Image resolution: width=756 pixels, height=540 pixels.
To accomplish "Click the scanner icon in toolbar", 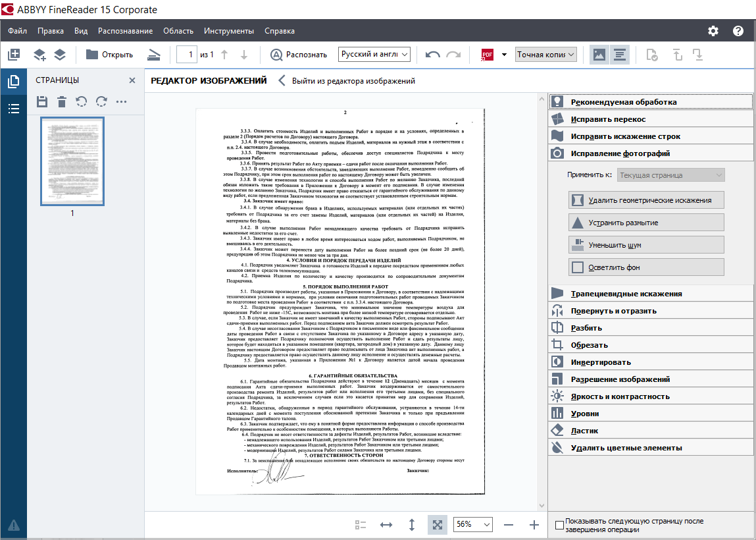I will click(153, 55).
